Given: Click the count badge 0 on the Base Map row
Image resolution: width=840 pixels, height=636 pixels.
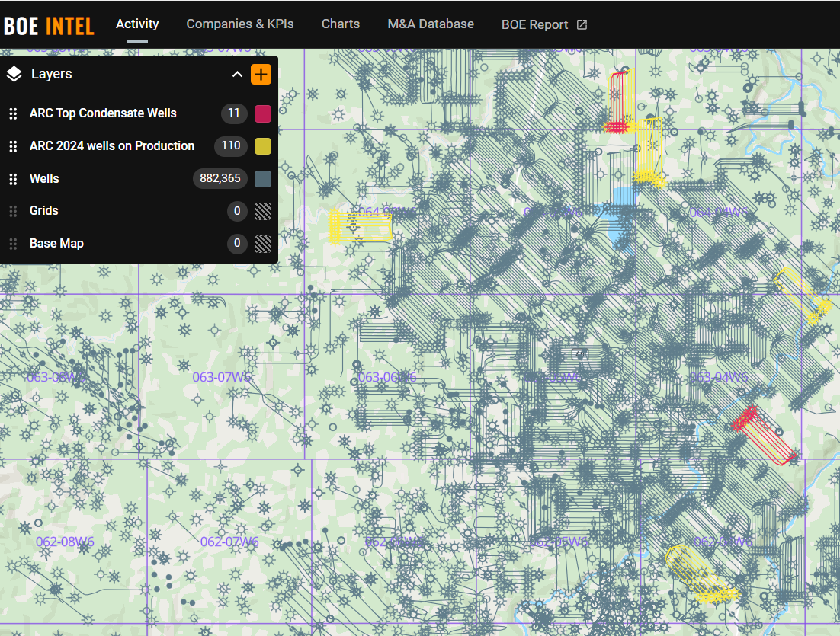Looking at the screenshot, I should (237, 244).
